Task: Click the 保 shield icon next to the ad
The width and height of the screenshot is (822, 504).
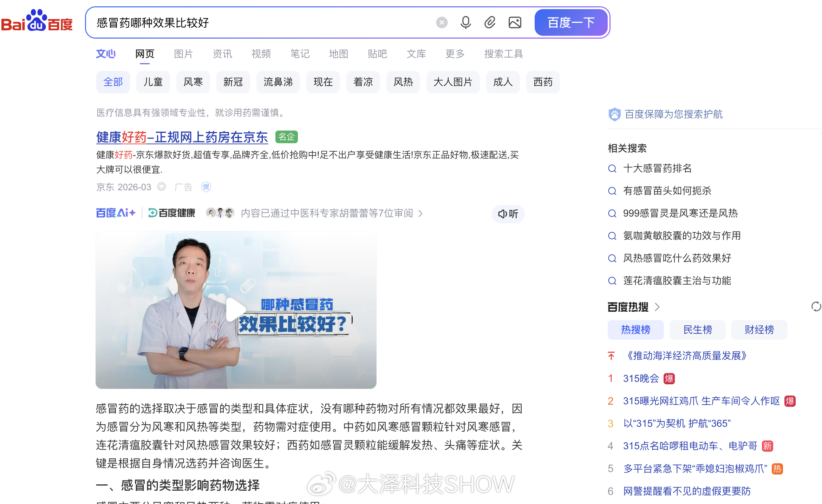Action: pyautogui.click(x=206, y=187)
